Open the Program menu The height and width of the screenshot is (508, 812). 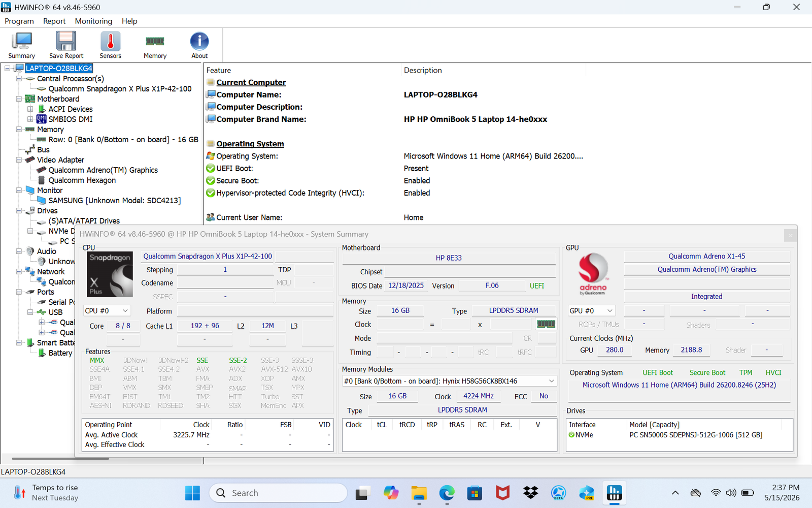point(19,21)
